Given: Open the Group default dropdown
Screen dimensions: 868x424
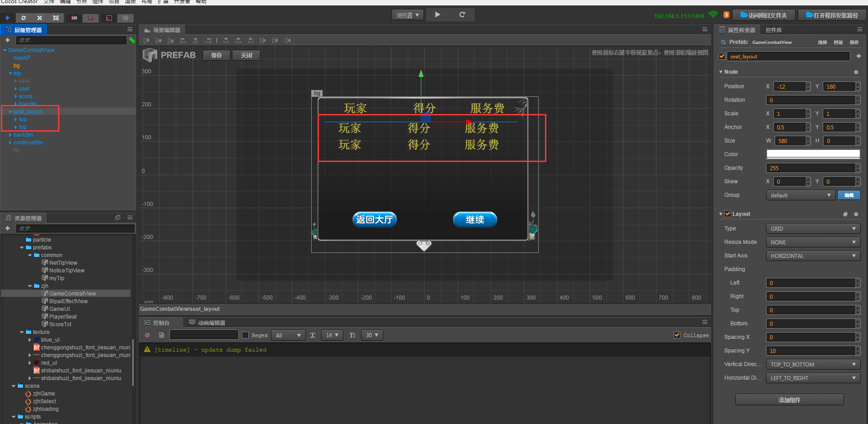Looking at the screenshot, I should point(800,195).
